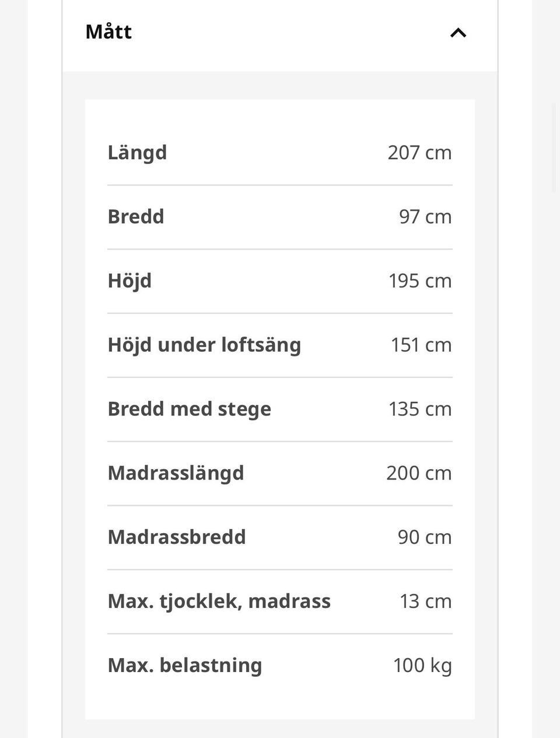Click the Max. tjocklek, madrass label
560x738 pixels.
pyautogui.click(x=219, y=601)
